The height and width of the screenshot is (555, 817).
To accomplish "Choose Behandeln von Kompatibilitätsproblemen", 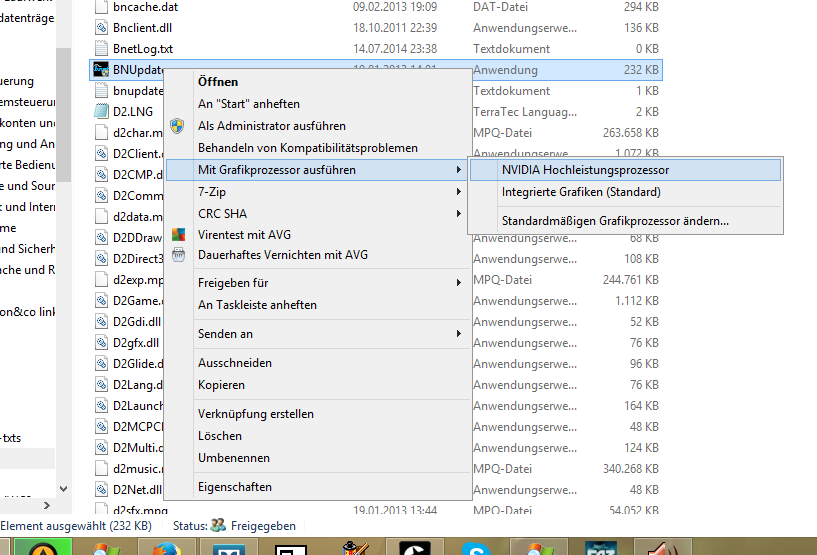I will (317, 148).
